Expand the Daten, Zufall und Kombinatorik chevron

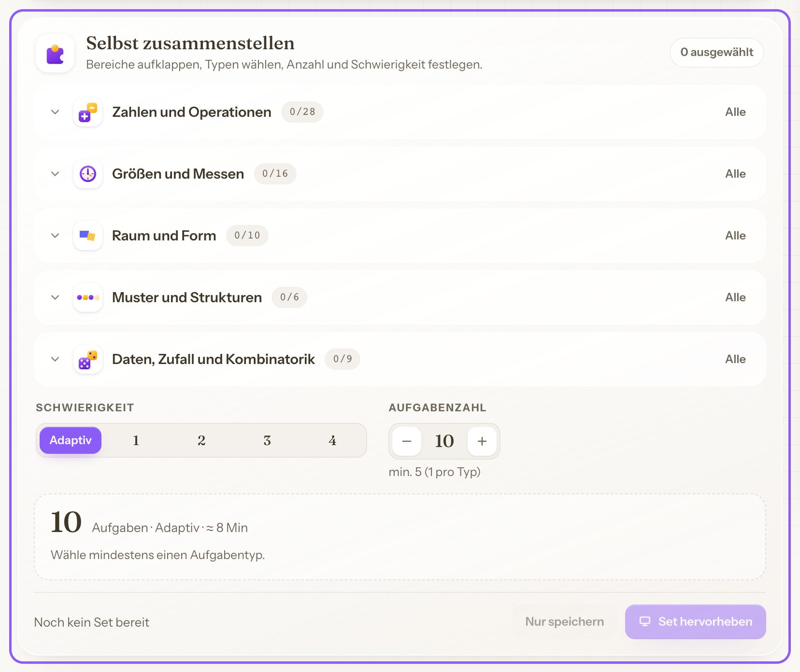coord(55,359)
